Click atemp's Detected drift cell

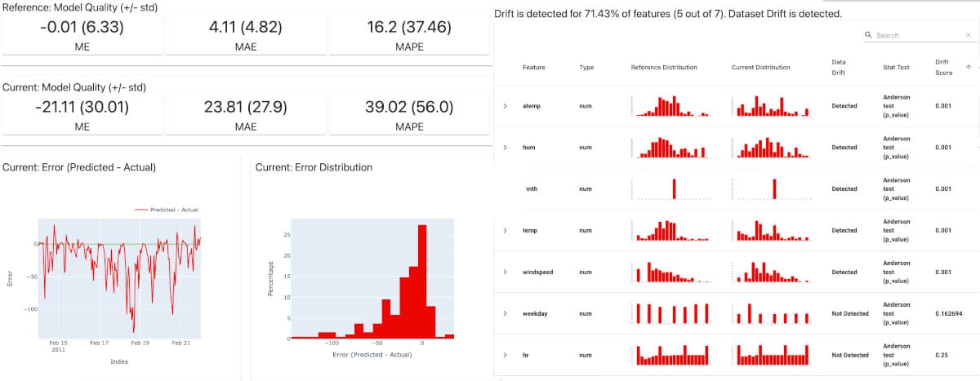point(844,106)
